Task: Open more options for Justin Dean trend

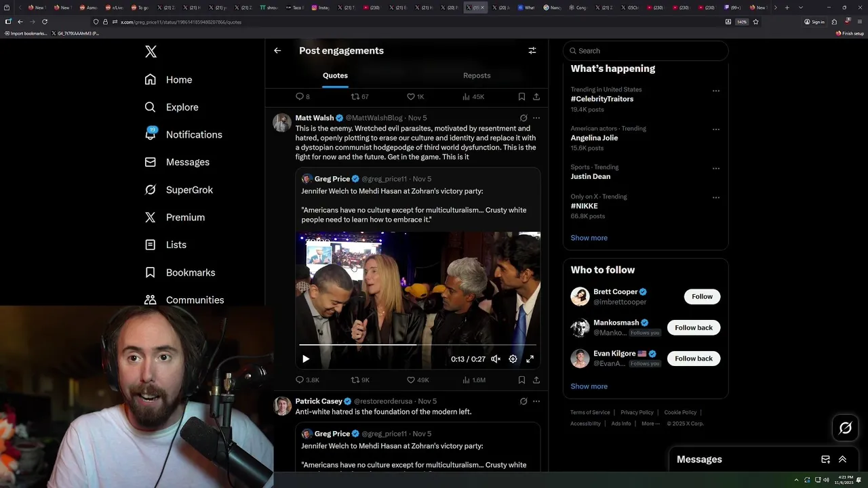Action: point(716,168)
